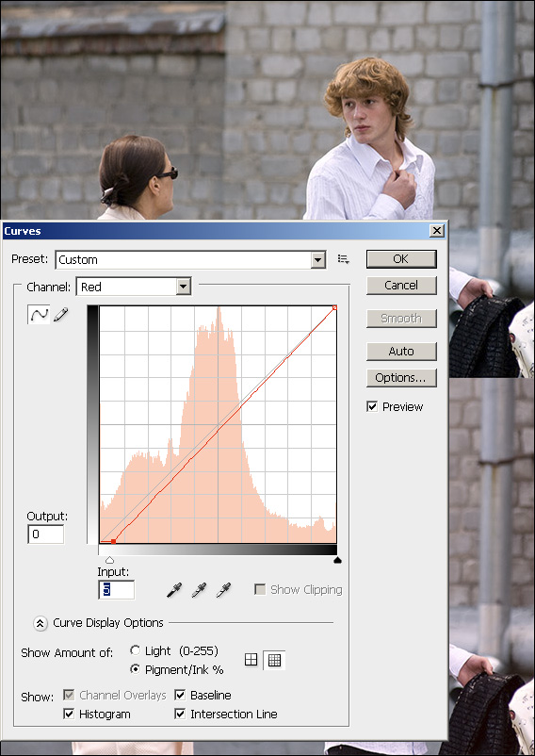Open the preset options menu icon

[x=344, y=259]
